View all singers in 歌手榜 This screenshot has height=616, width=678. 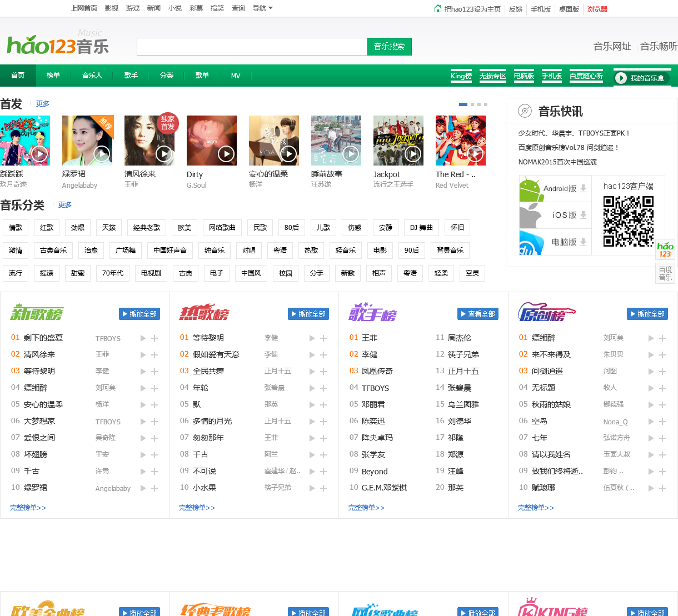coord(478,314)
